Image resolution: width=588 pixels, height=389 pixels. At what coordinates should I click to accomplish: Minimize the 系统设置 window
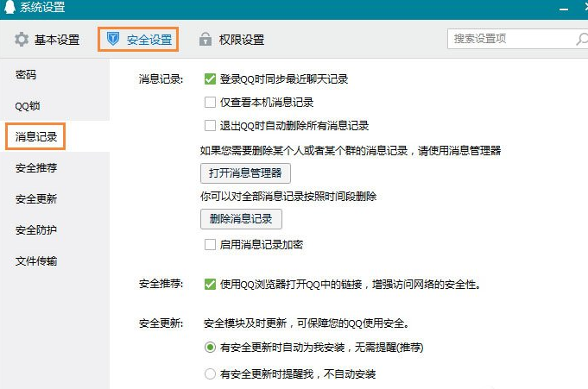click(564, 9)
